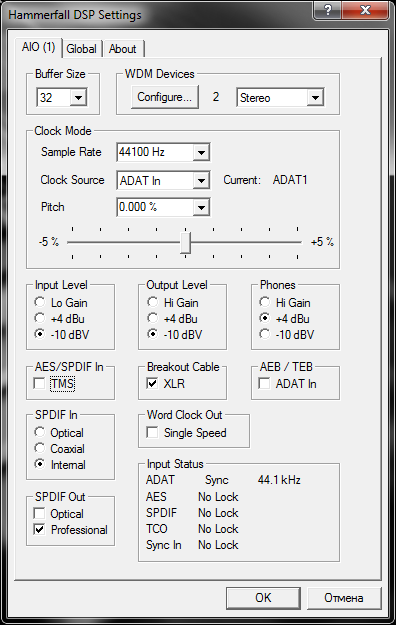Click the SPDIF No Lock status
Image resolution: width=396 pixels, height=625 pixels.
(218, 513)
